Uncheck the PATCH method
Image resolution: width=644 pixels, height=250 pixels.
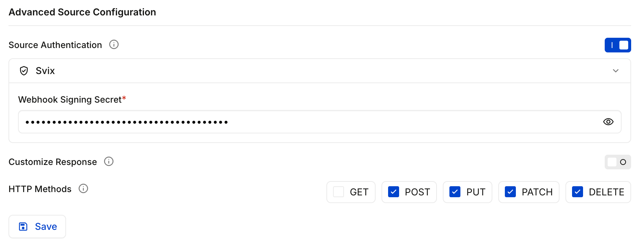(510, 192)
